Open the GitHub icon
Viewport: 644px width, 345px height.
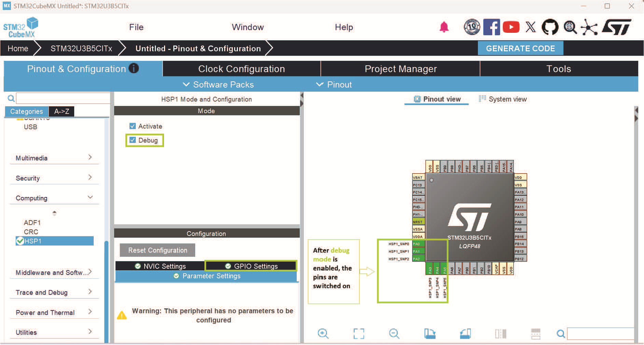pos(550,27)
